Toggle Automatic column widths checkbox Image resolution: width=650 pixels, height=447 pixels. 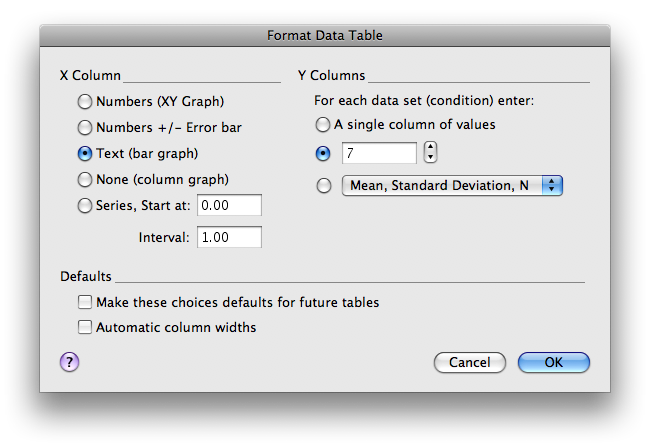coord(85,327)
